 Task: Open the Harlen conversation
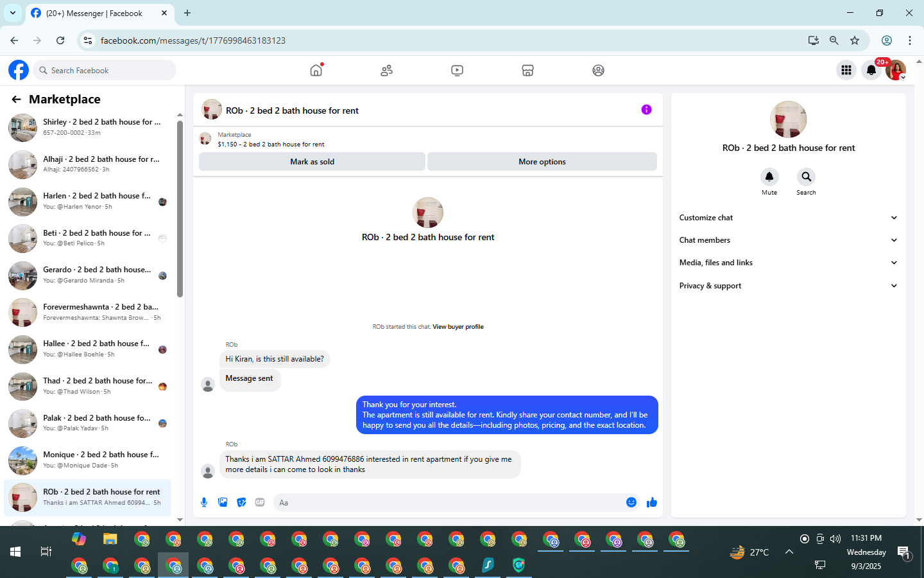88,201
